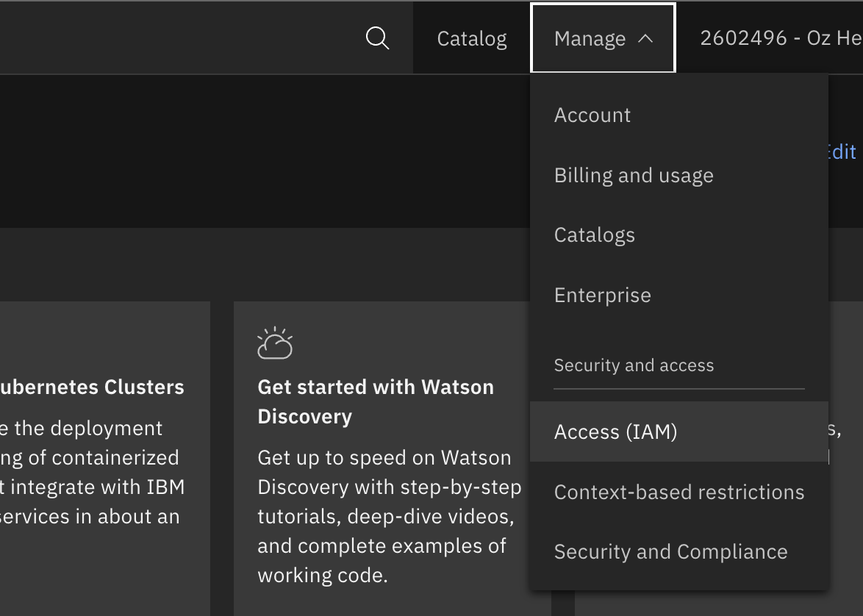
Task: Click the Kubernetes Clusters card heading
Action: tap(92, 387)
